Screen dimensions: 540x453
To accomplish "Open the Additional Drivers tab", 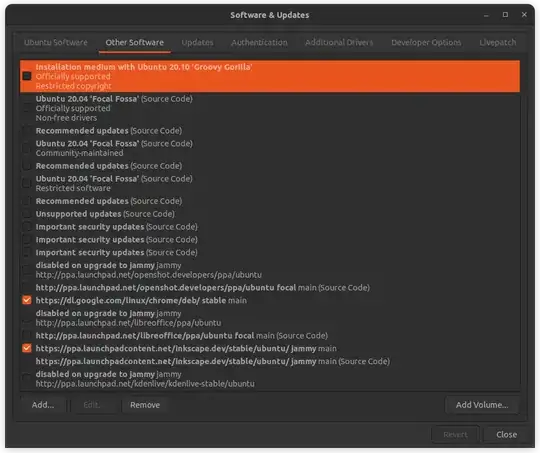I will [339, 42].
